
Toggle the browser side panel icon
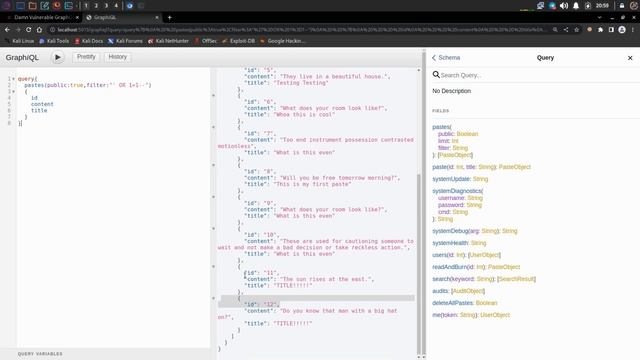(611, 30)
